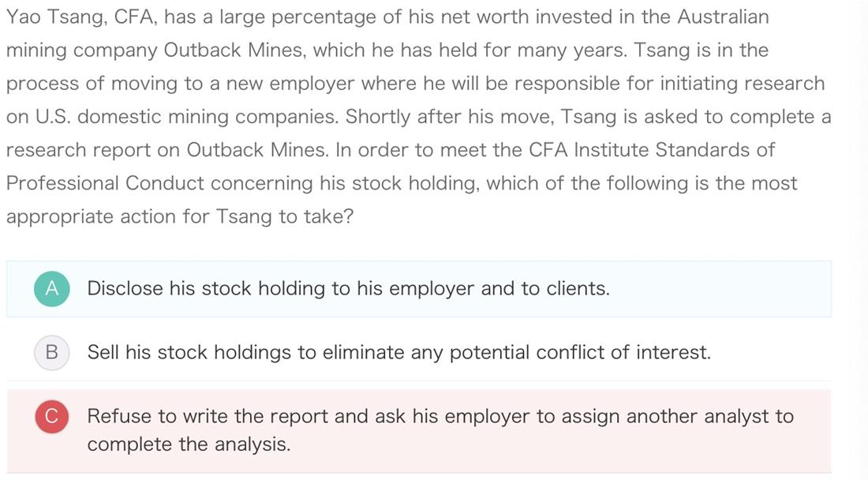
Task: Select the red C answer badge
Action: pyautogui.click(x=51, y=416)
